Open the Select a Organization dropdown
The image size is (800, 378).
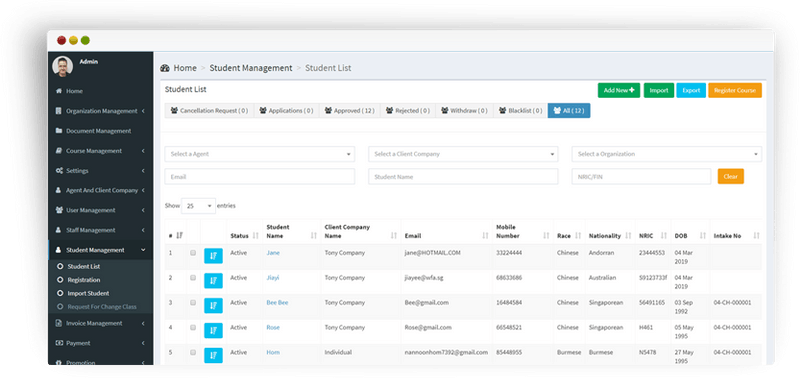667,154
